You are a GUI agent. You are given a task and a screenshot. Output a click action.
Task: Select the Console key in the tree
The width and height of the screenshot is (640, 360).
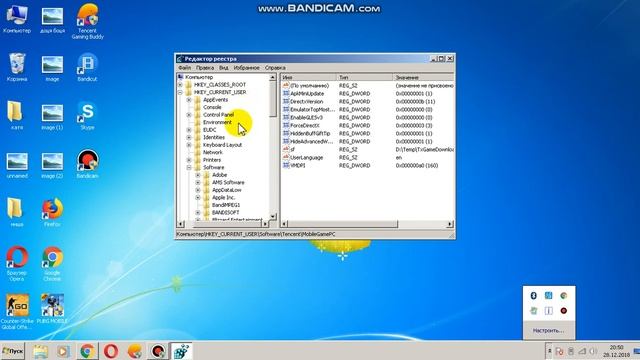(x=212, y=107)
